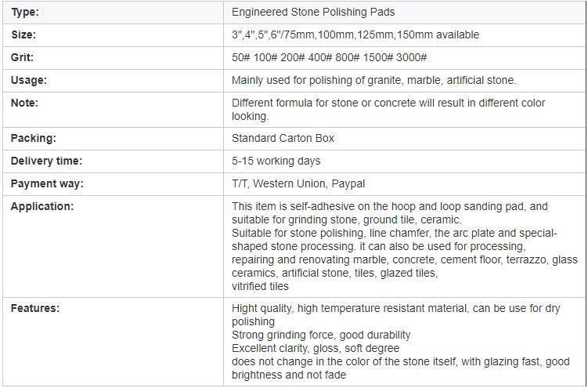The height and width of the screenshot is (388, 588).
Task: Click the Features: label
Action: (35, 309)
